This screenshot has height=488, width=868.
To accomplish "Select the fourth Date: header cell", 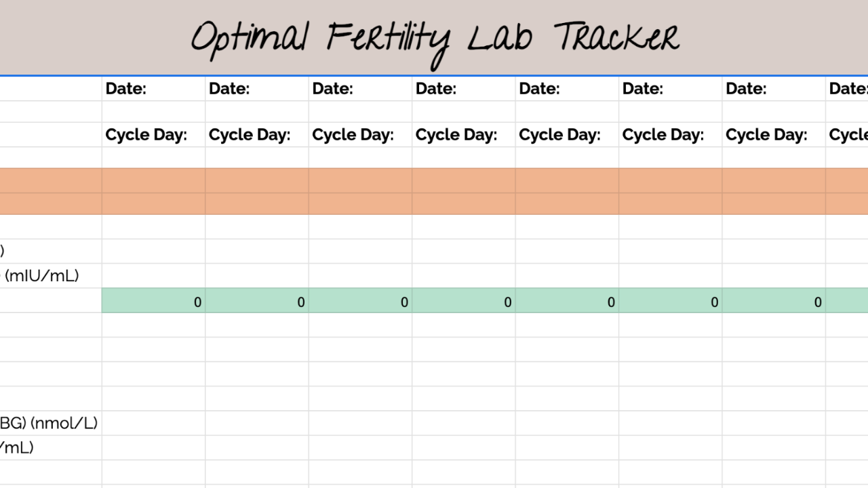I will coord(463,89).
